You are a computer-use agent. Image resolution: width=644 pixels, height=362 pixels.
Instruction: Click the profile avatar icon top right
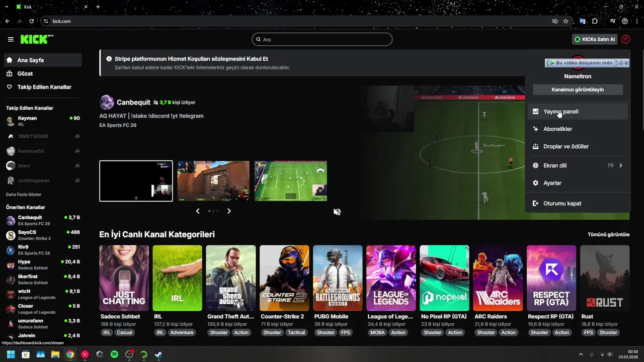625,39
